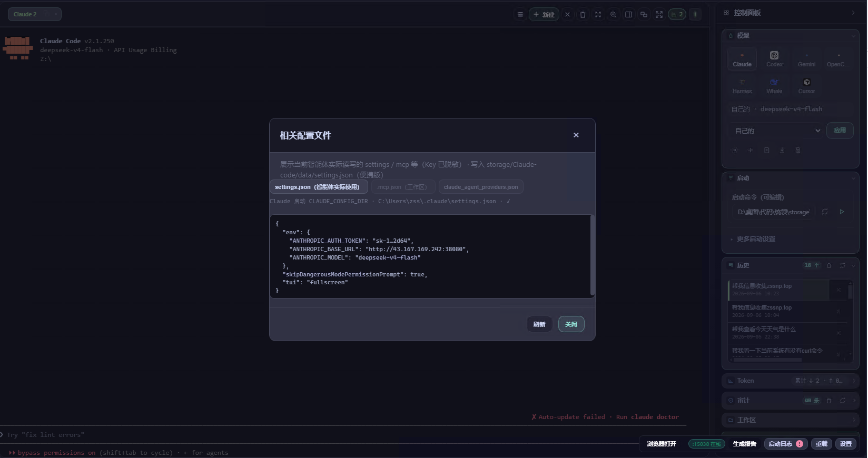The height and width of the screenshot is (458, 868).
Task: Collapse the 控制面板 panel with its chevron
Action: [x=853, y=13]
